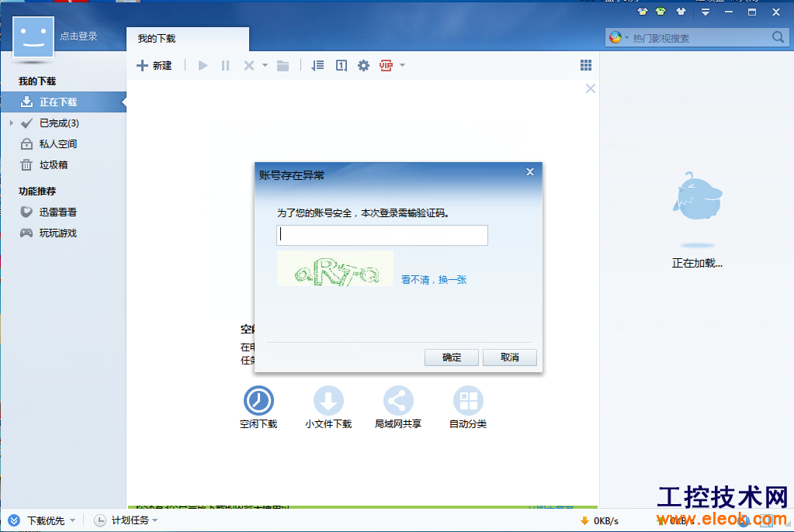Viewport: 794px width, 532px height.
Task: Open the download folder icon in the toolbar
Action: coord(283,65)
